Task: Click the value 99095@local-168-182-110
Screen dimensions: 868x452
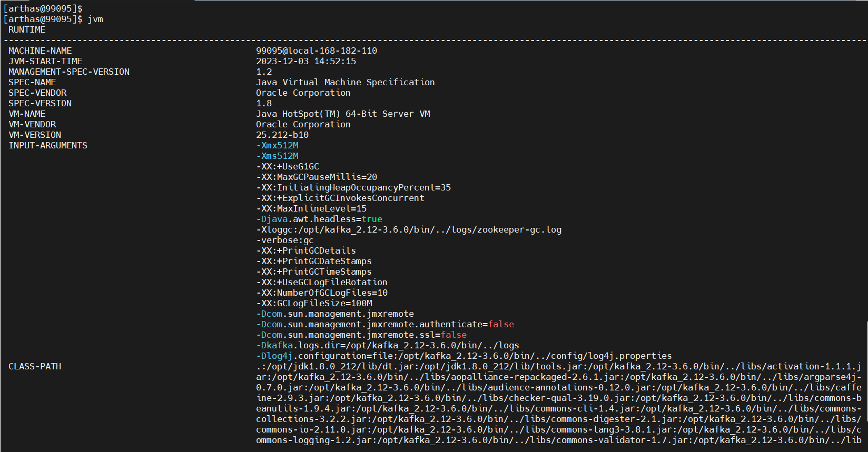Action: (317, 51)
